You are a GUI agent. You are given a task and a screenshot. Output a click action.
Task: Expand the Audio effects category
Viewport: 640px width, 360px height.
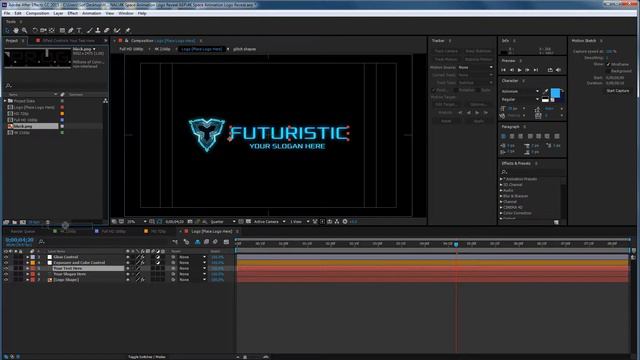[501, 191]
